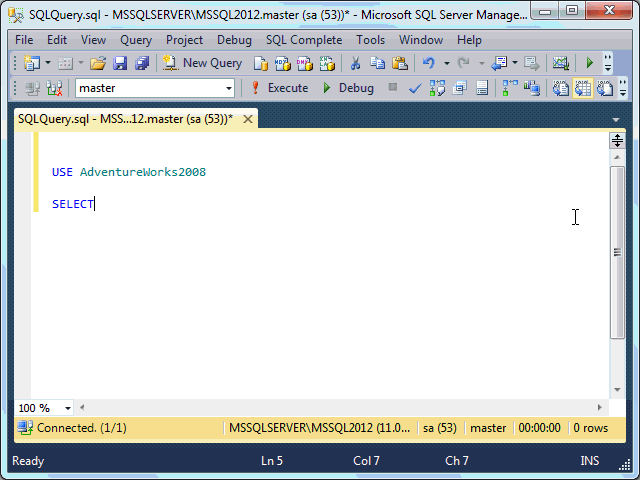Open Database Engine Query icon
This screenshot has width=640, height=480.
click(260, 63)
